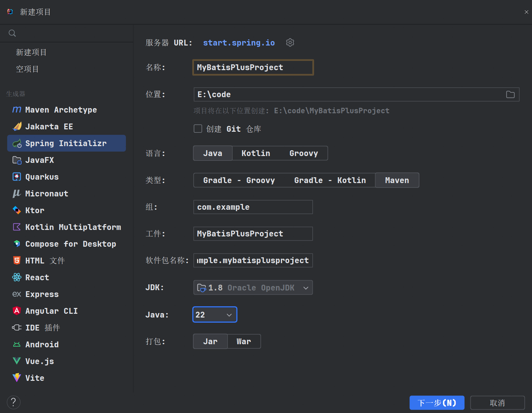This screenshot has width=532, height=413.
Task: Click the Compose for Desktop icon
Action: [17, 244]
